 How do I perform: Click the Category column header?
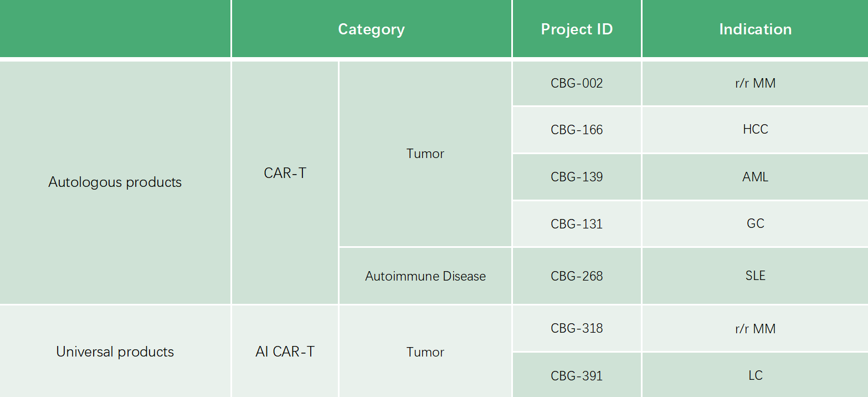click(x=371, y=29)
